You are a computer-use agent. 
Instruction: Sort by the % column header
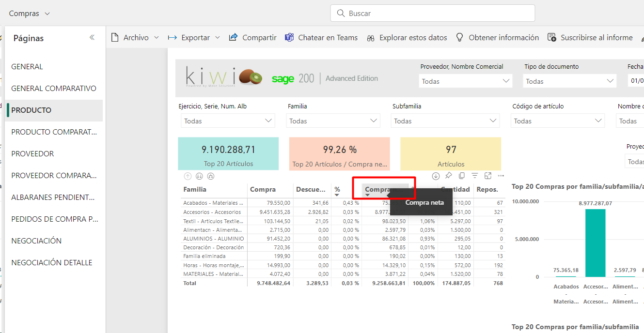pyautogui.click(x=338, y=189)
